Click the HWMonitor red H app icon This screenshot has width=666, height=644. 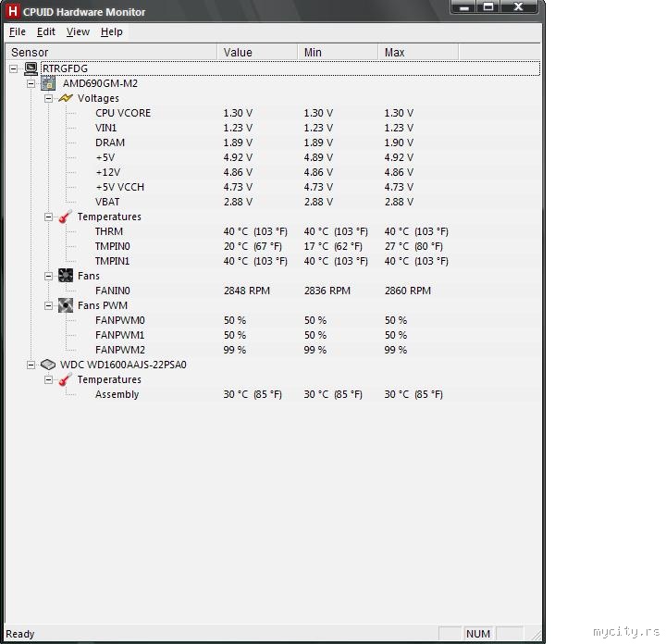(13, 11)
